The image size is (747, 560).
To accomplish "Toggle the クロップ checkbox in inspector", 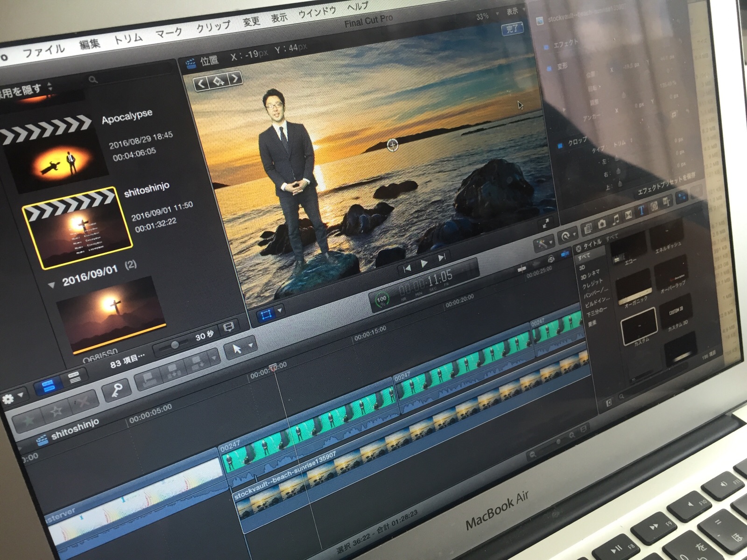I will pyautogui.click(x=560, y=146).
